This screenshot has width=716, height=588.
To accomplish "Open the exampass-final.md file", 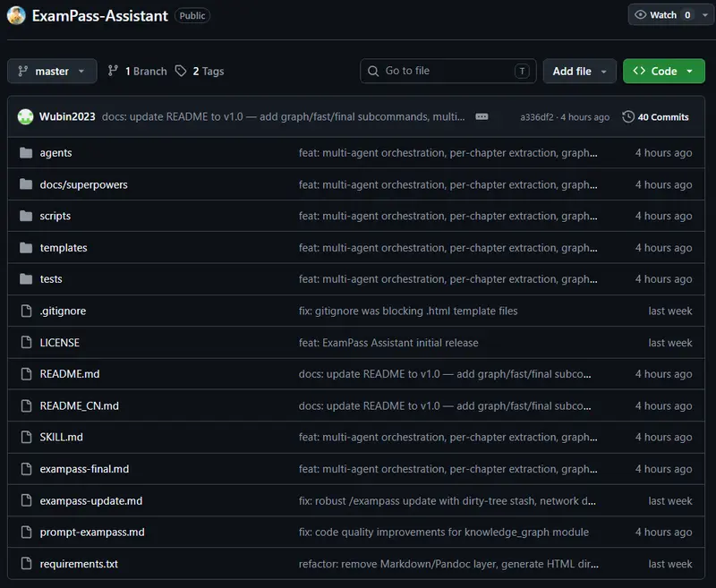I will [84, 469].
